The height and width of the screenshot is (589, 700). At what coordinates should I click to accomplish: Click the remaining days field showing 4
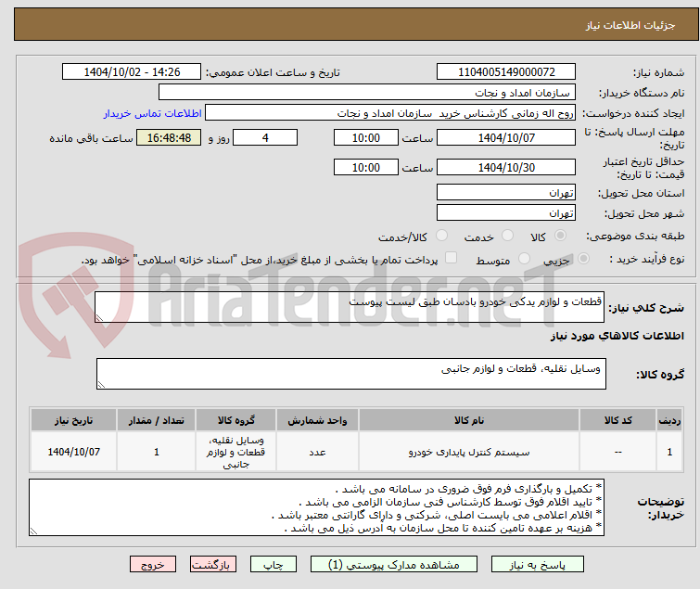(265, 137)
